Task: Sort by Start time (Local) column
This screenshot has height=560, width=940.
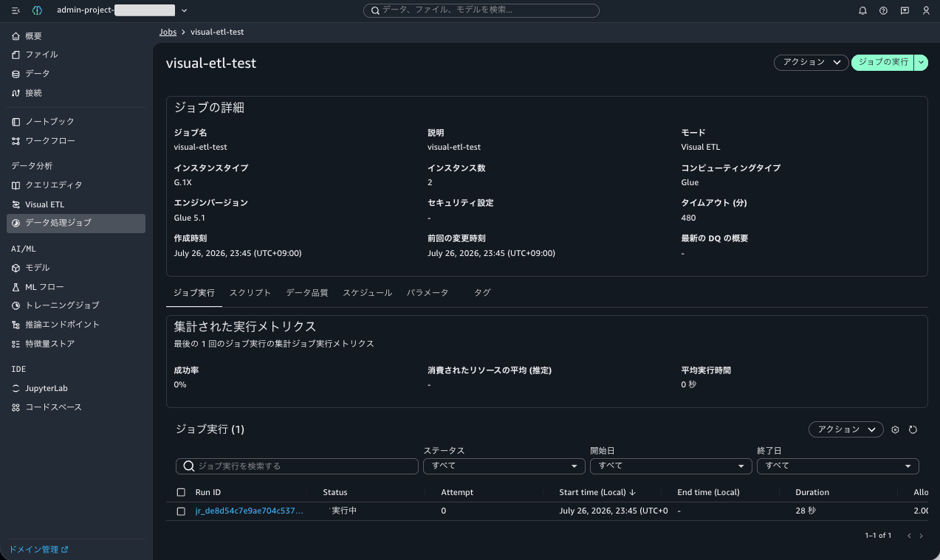Action: pos(598,492)
